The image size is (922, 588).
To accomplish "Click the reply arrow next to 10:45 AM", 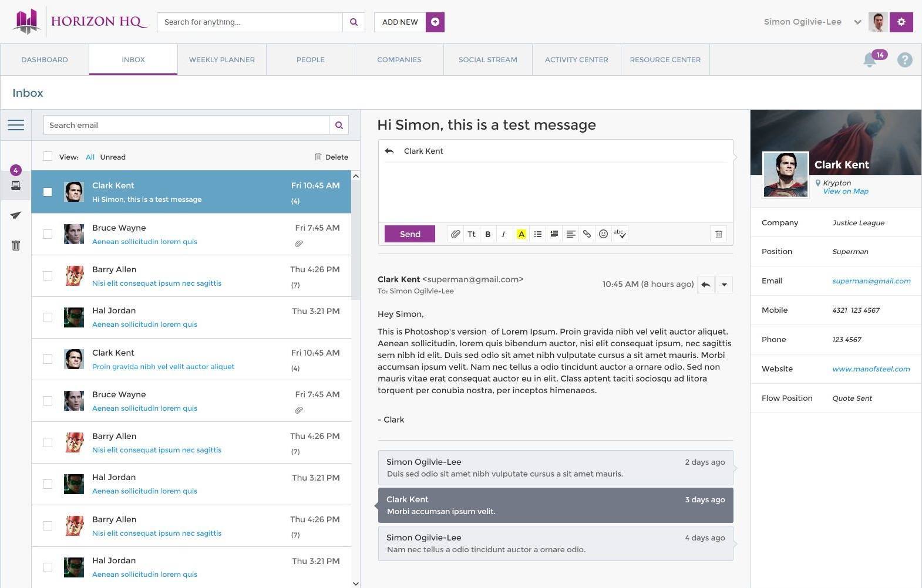I will [x=706, y=285].
